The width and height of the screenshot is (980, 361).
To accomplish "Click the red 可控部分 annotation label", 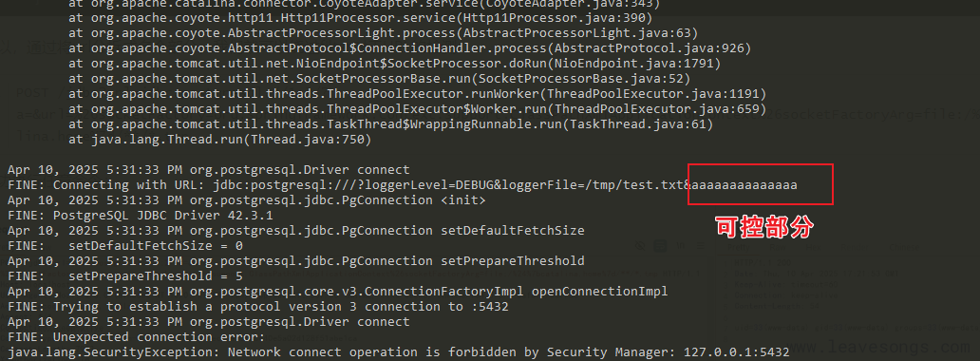I will [763, 227].
